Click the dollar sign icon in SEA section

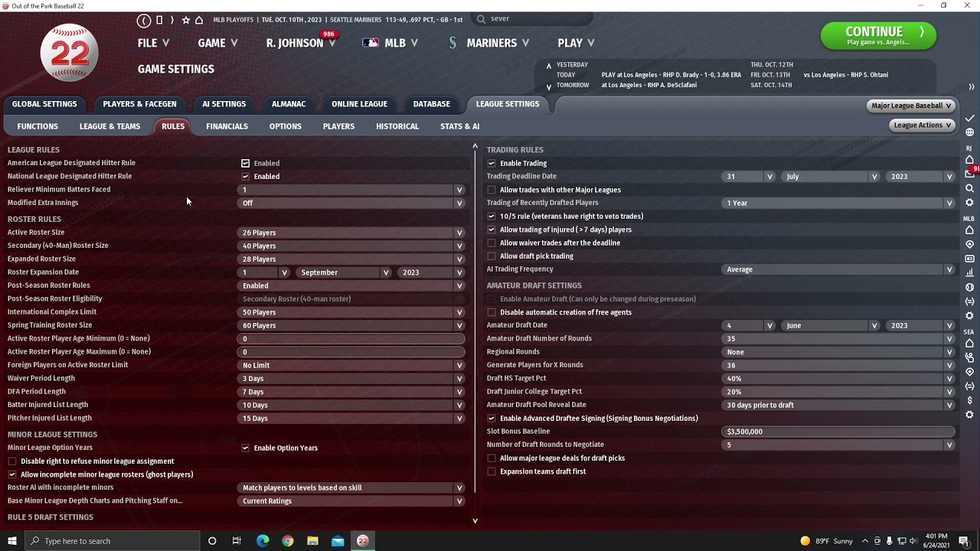969,400
